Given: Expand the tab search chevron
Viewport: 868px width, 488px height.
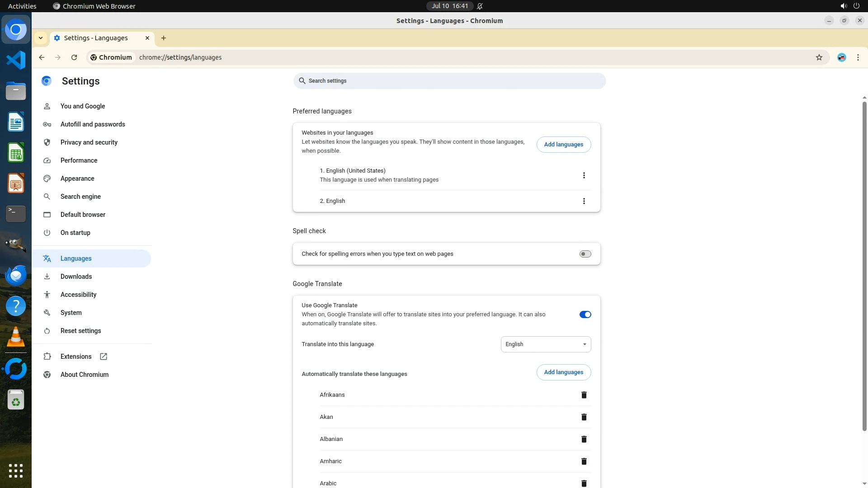Looking at the screenshot, I should [x=41, y=38].
